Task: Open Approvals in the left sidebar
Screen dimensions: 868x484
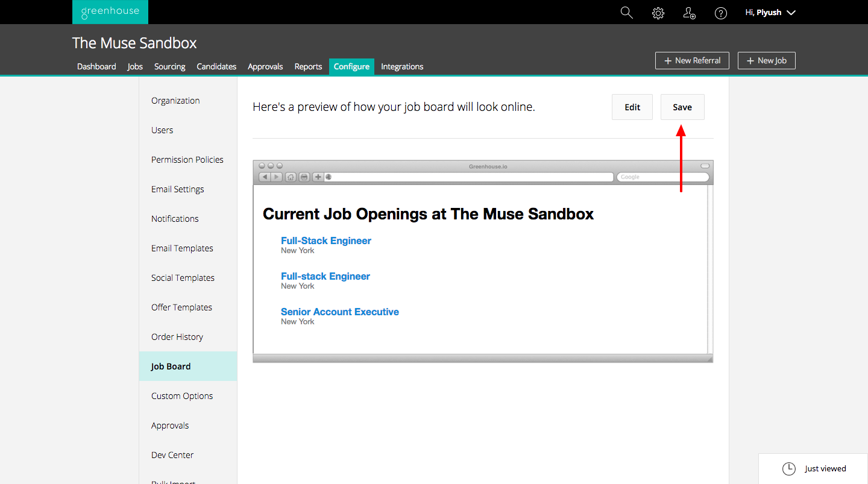Action: click(x=188, y=426)
